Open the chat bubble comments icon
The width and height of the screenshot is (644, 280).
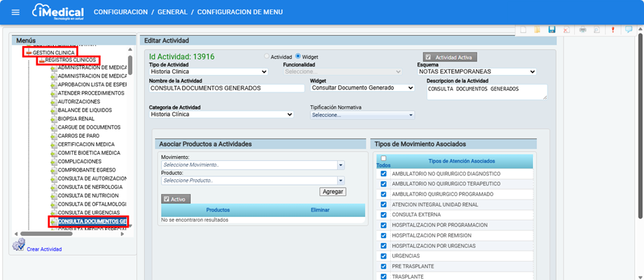(x=628, y=30)
